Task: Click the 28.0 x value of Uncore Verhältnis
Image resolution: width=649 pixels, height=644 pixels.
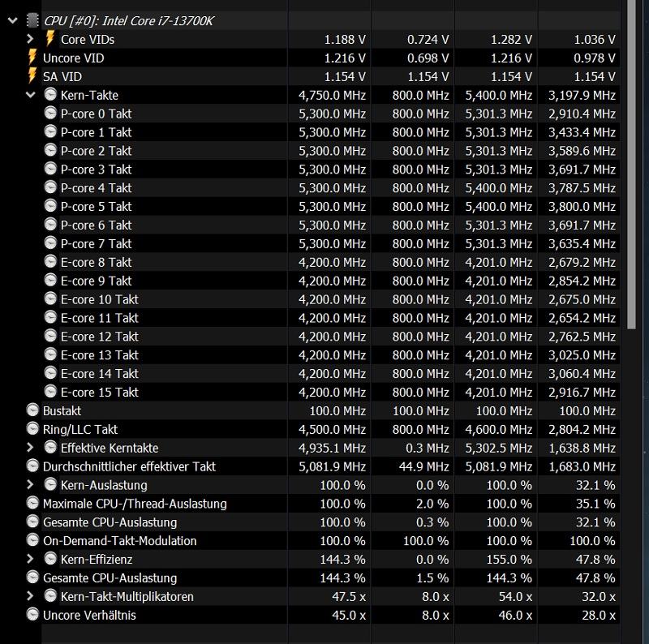Action: point(599,615)
